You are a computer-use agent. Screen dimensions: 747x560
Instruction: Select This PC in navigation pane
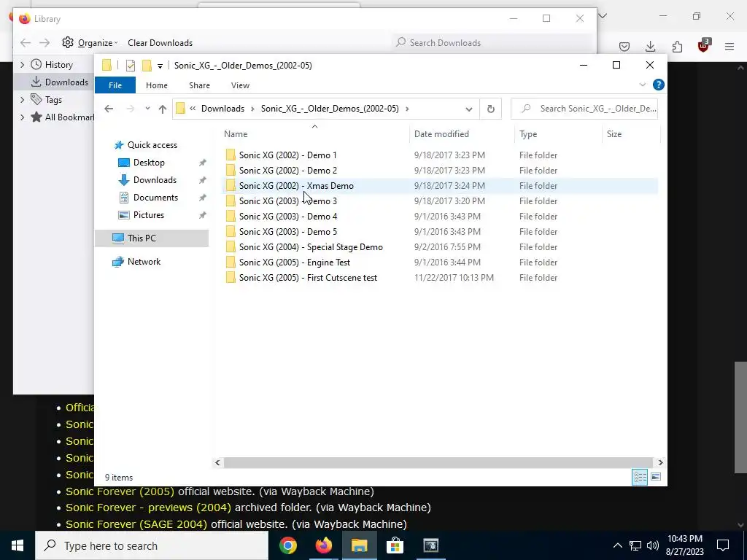[152, 238]
